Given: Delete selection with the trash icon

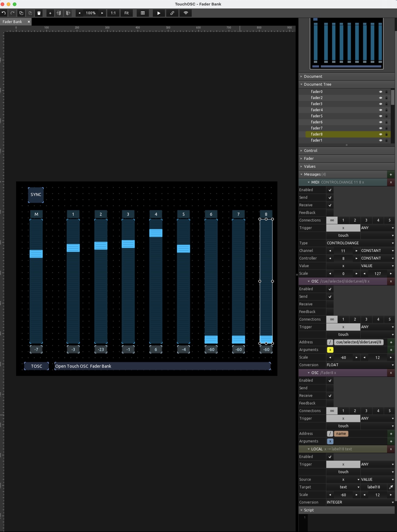Looking at the screenshot, I should click(x=39, y=13).
